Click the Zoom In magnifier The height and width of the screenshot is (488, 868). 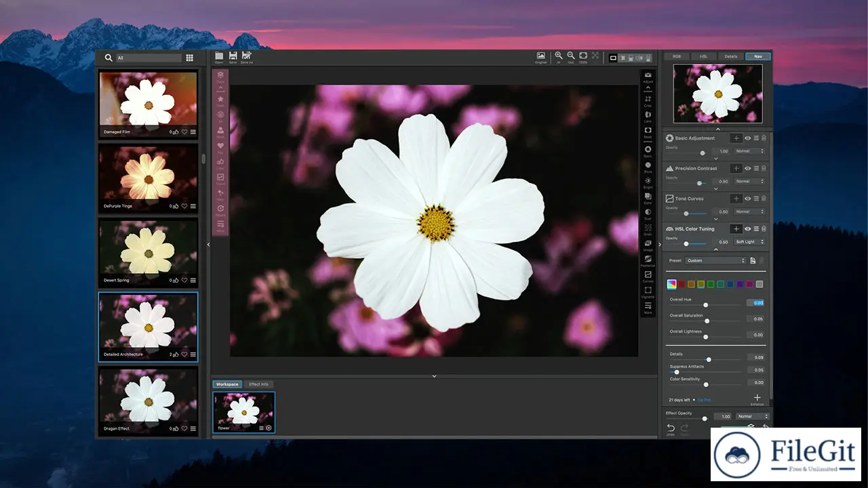(x=558, y=56)
